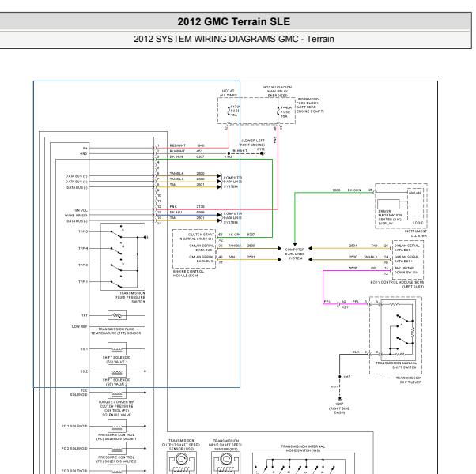Viewport: 476px width, 474px height.
Task: Select 'TRANSMISSION FLUID PRESSURE SWITCH' caption
Action: tap(130, 297)
